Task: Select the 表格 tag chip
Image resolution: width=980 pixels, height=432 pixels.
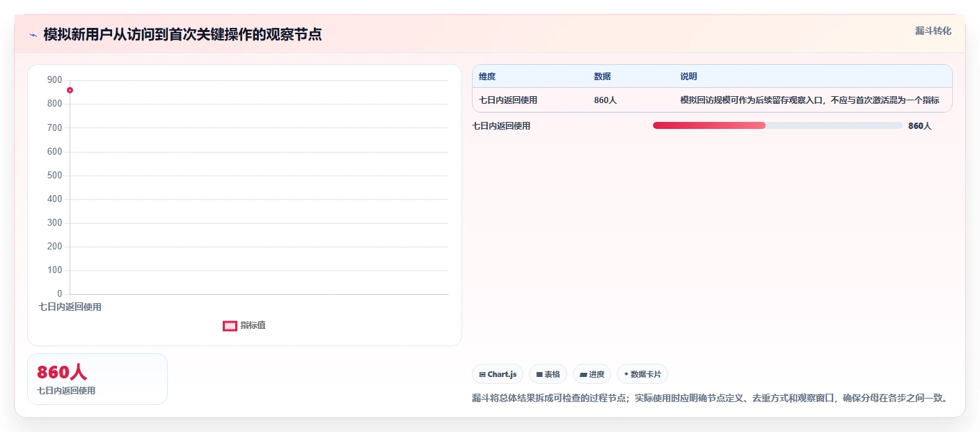Action: pos(548,374)
